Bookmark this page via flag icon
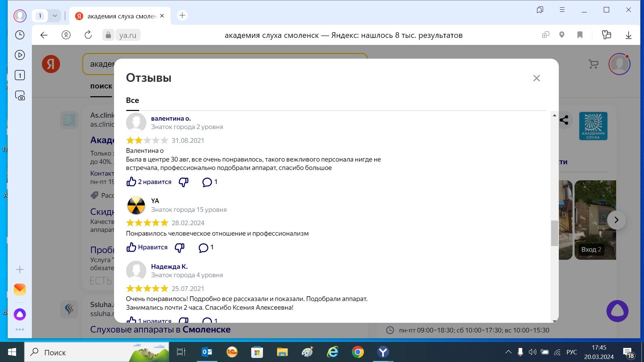644x362 pixels. coord(580,35)
